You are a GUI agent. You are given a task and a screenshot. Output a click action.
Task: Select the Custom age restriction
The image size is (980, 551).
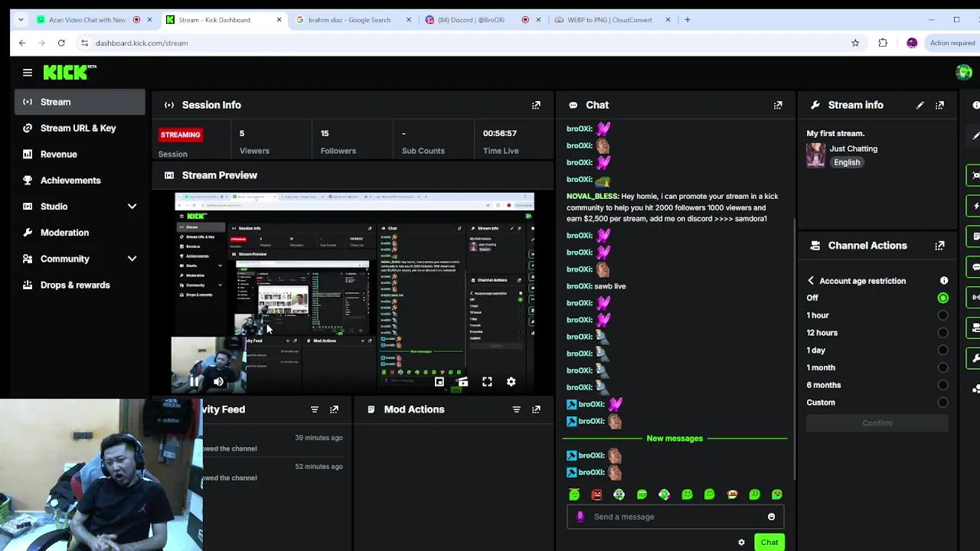click(x=942, y=403)
